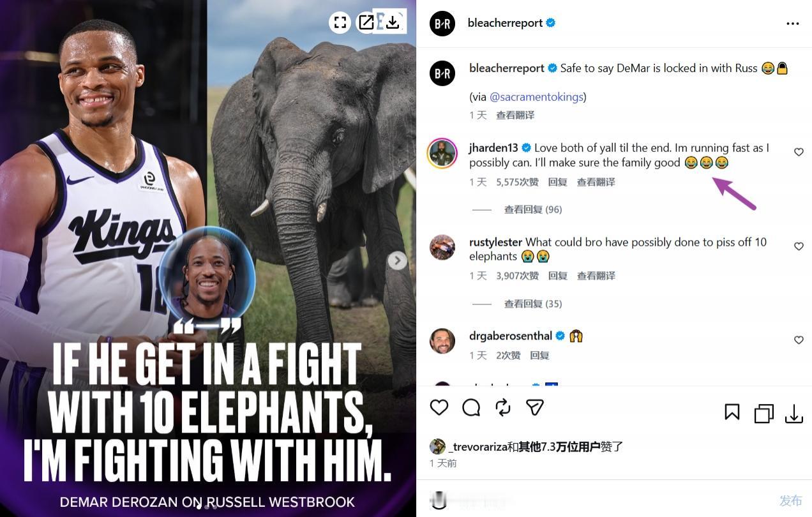Viewport: 812px width, 517px height.
Task: Translate the bleacherreport caption
Action: [515, 116]
